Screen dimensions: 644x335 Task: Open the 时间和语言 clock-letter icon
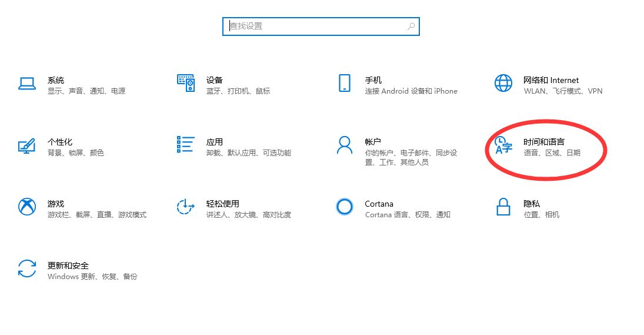tap(503, 145)
